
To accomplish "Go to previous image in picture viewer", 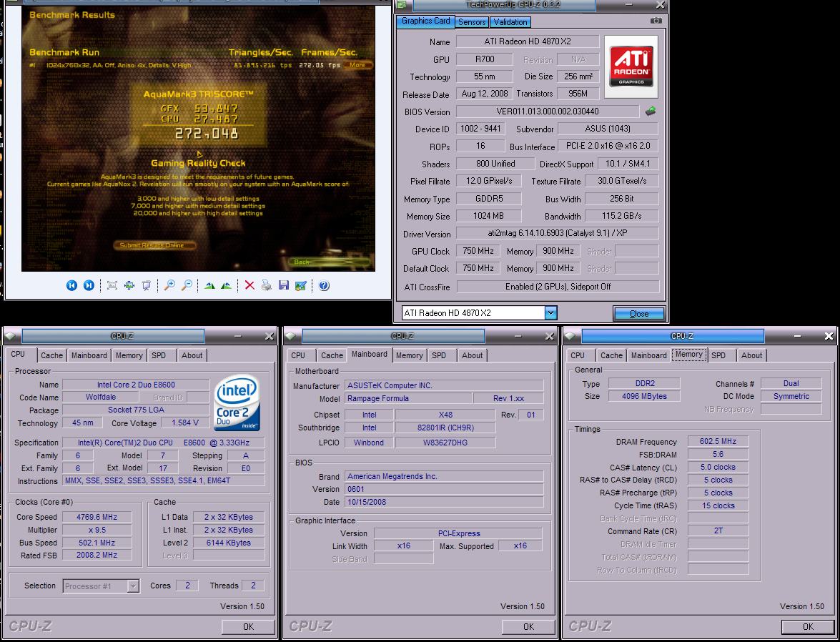I will point(71,286).
